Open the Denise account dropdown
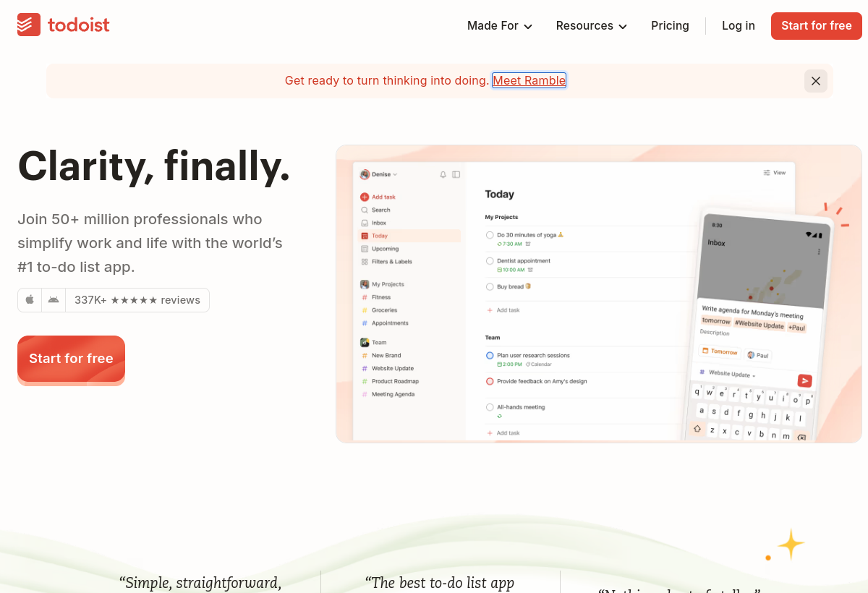 [379, 174]
